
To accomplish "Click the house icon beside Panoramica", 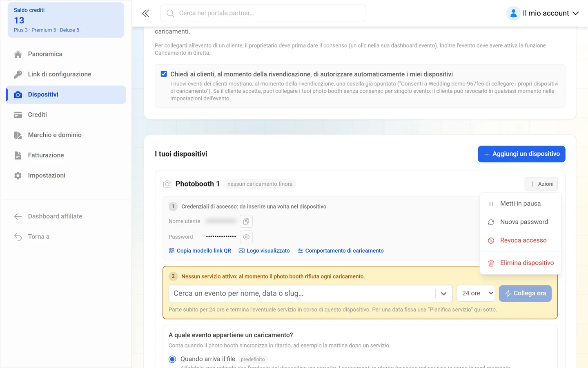I will [18, 54].
